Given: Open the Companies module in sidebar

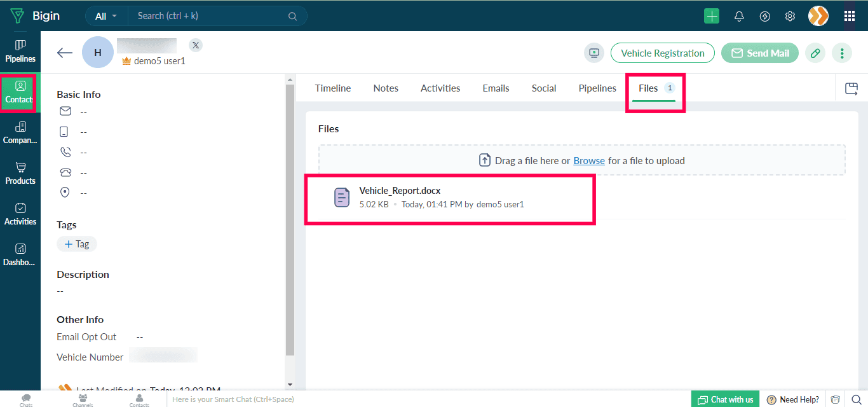Looking at the screenshot, I should (x=20, y=133).
